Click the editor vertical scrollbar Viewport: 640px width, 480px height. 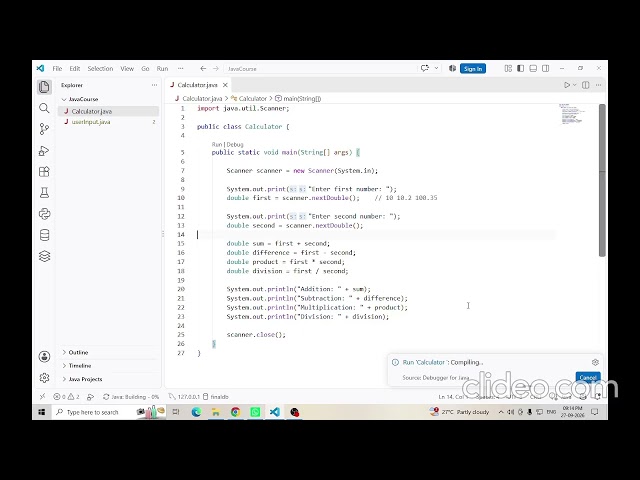pyautogui.click(x=602, y=180)
